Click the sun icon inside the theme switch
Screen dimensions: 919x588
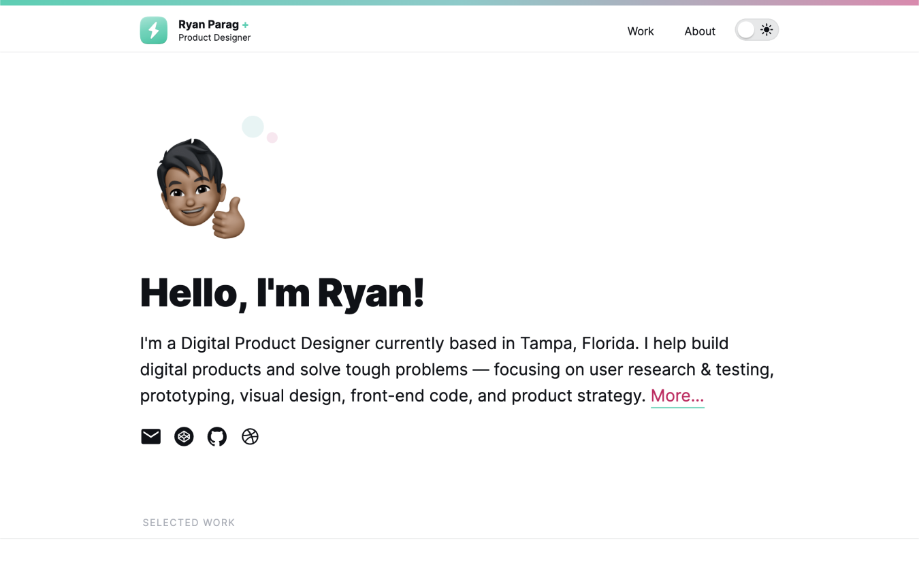(x=767, y=29)
